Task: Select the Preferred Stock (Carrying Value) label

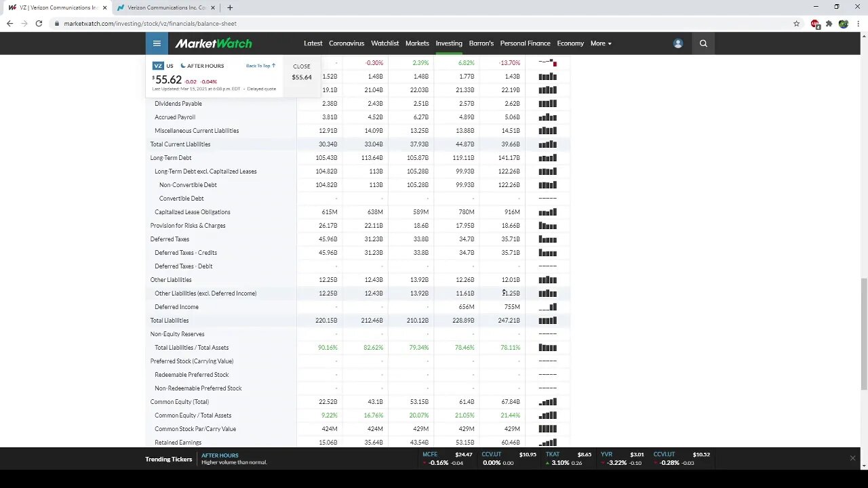Action: (x=192, y=361)
